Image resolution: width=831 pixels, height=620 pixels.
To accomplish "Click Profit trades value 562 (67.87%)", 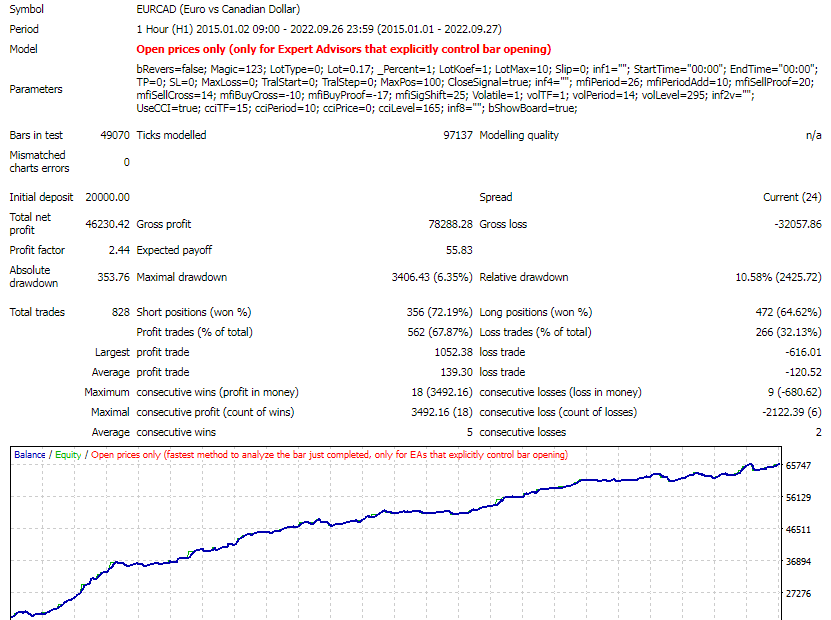I will point(439,332).
